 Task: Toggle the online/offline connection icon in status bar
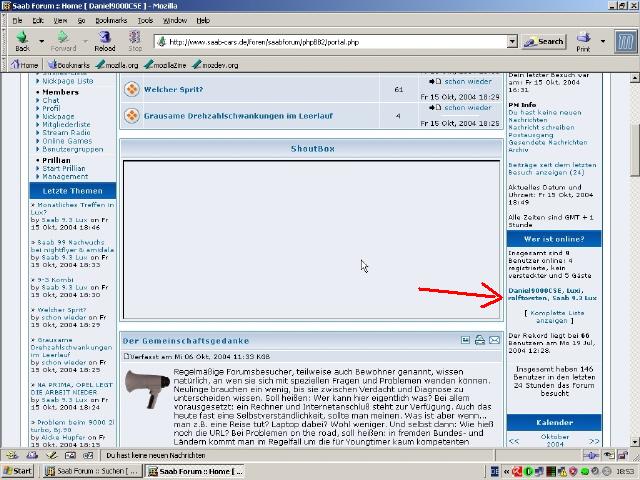591,455
